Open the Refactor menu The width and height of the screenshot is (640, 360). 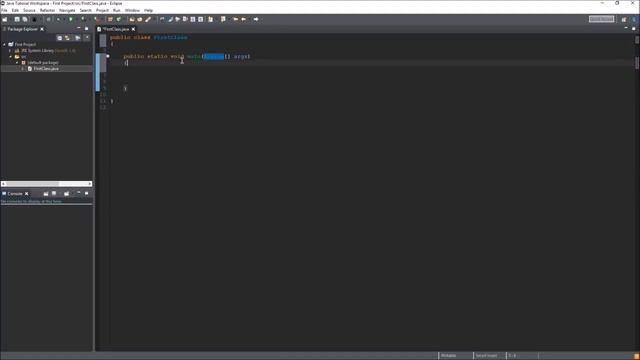point(47,10)
